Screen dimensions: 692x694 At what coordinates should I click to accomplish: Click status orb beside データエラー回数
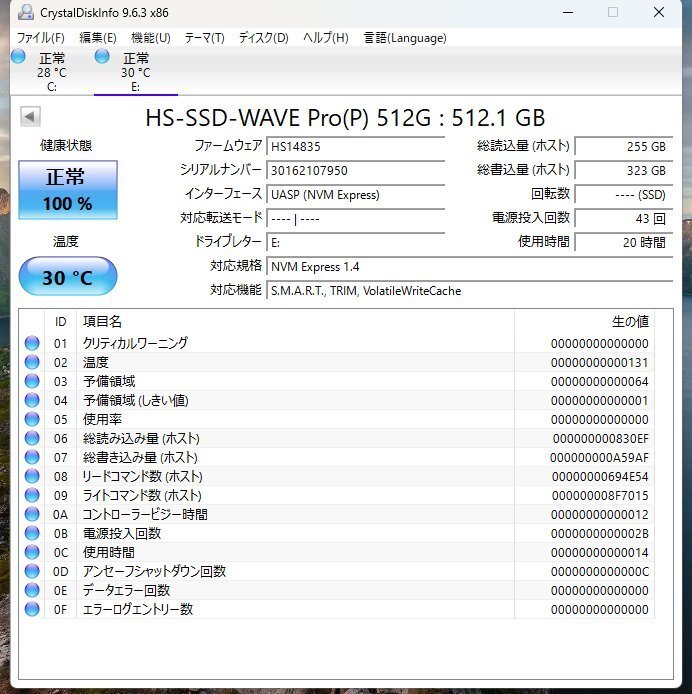(32, 590)
